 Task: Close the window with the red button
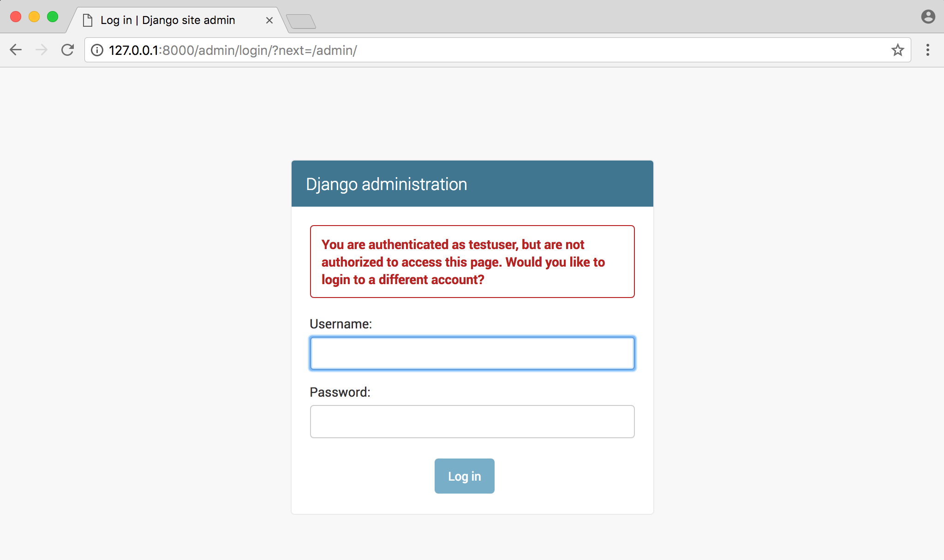[16, 17]
